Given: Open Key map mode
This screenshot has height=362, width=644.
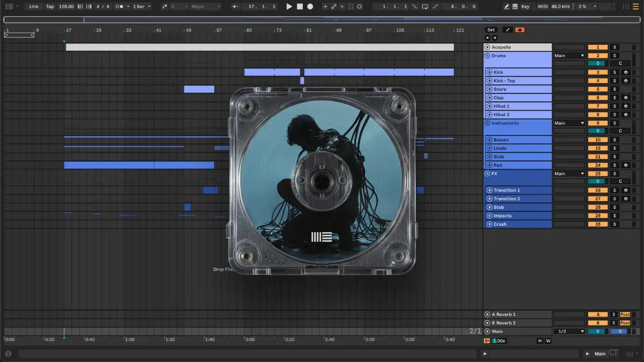Looking at the screenshot, I should (525, 7).
